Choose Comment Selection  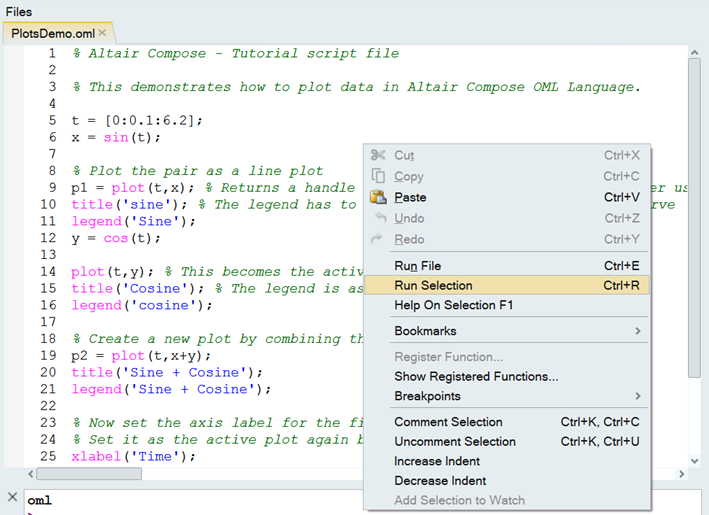coord(448,422)
